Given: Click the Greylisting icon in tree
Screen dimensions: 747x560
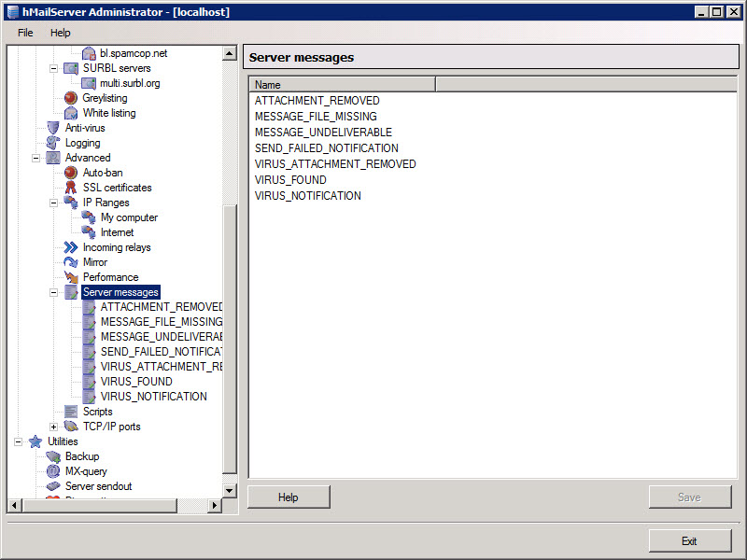Looking at the screenshot, I should click(x=71, y=98).
